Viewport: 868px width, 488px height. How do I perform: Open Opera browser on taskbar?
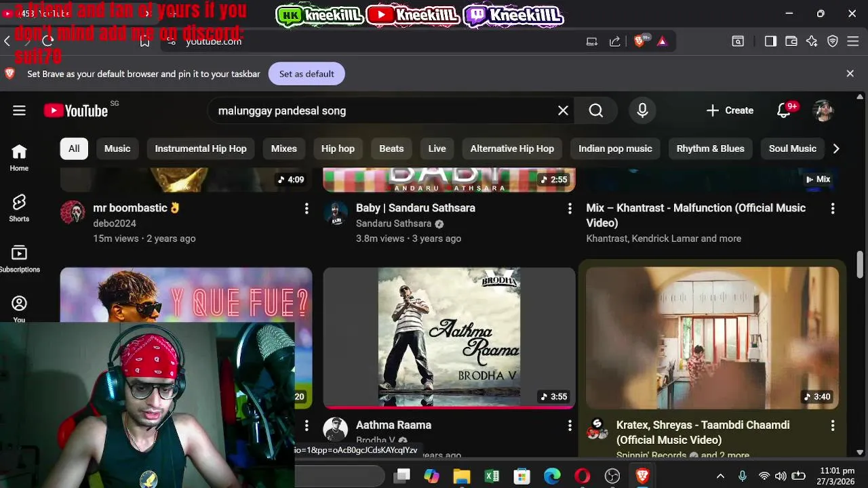pos(583,476)
